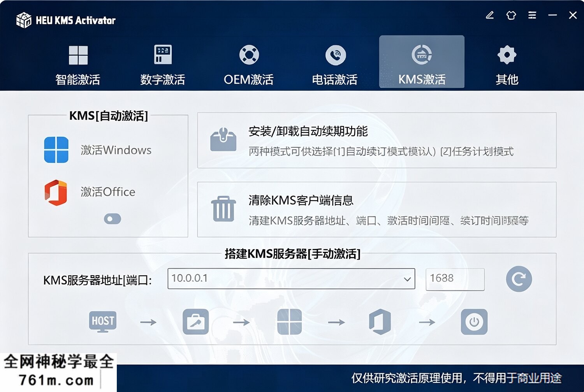
Task: Click the Office step icon in manual activation
Action: (x=380, y=322)
